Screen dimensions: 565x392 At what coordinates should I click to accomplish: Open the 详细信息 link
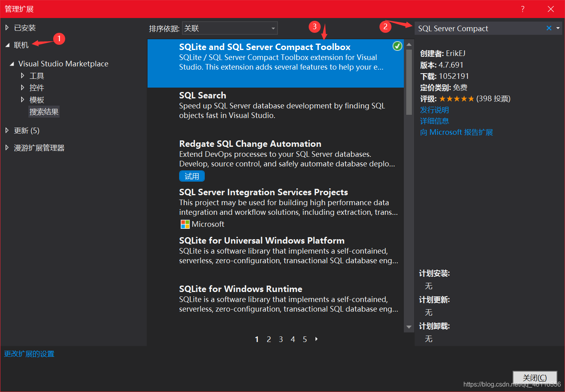coord(434,121)
